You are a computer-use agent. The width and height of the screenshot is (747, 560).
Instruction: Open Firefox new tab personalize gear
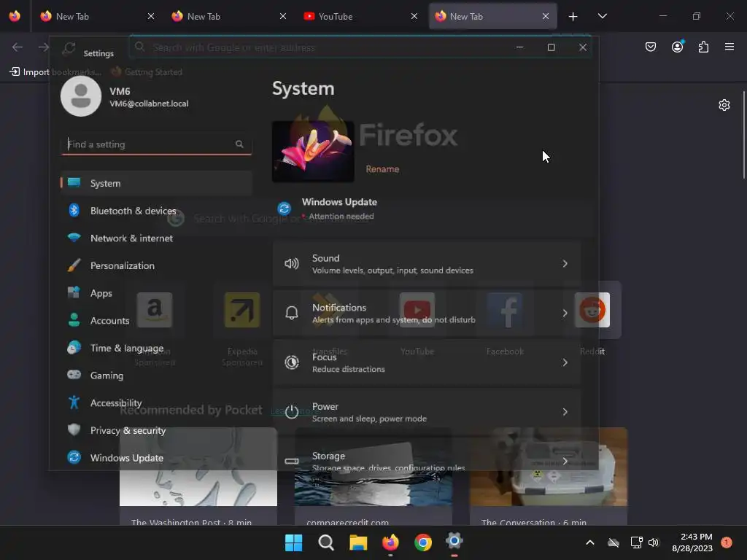click(x=724, y=105)
